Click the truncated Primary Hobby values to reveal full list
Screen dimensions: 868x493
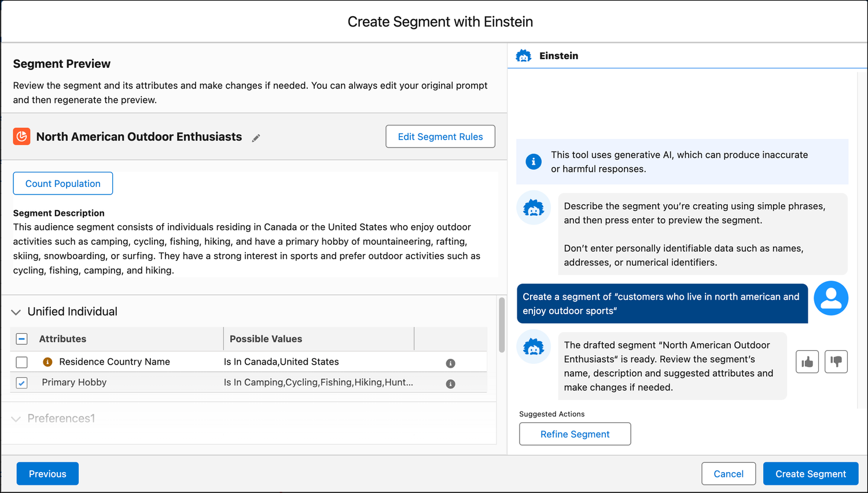(x=318, y=382)
